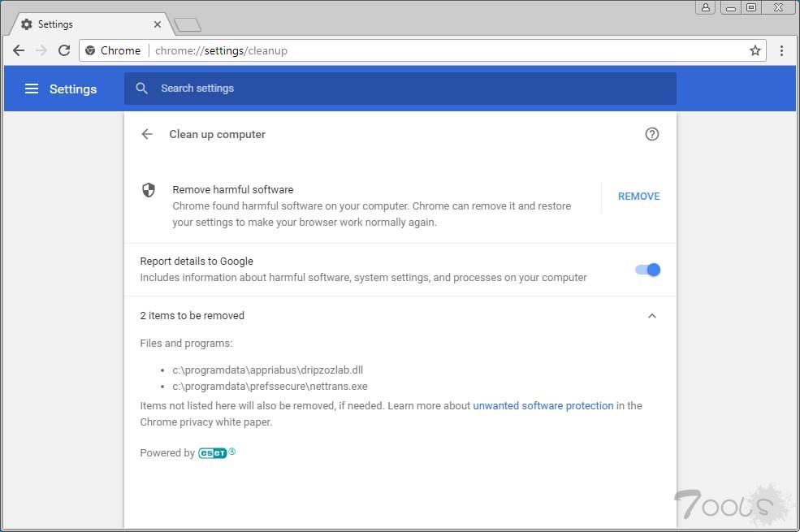Minimize the Chrome window
The width and height of the screenshot is (800, 532).
click(731, 7)
